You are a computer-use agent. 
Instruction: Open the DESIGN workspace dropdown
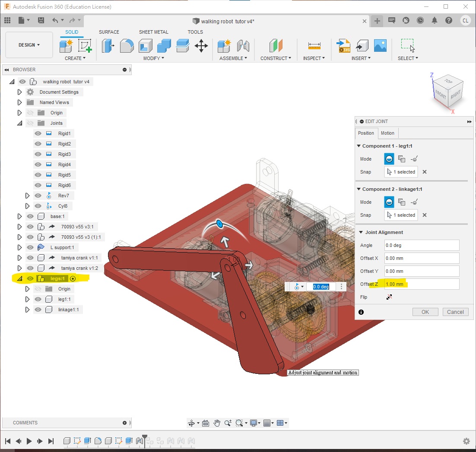[x=29, y=45]
